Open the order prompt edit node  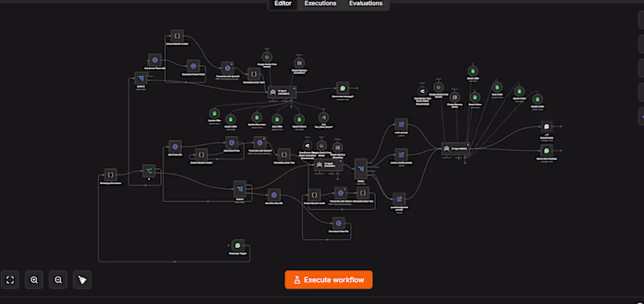401,125
